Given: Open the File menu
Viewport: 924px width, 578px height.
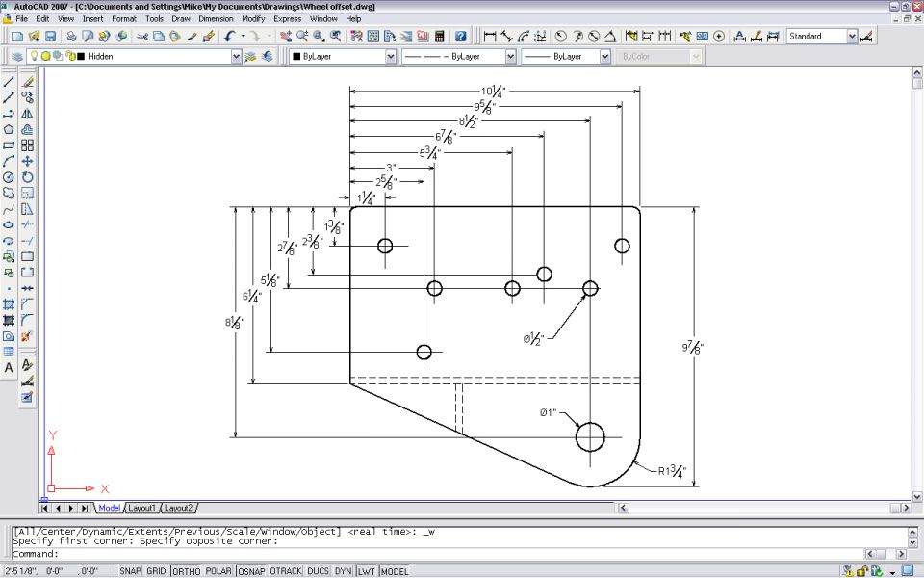Looking at the screenshot, I should [22, 19].
